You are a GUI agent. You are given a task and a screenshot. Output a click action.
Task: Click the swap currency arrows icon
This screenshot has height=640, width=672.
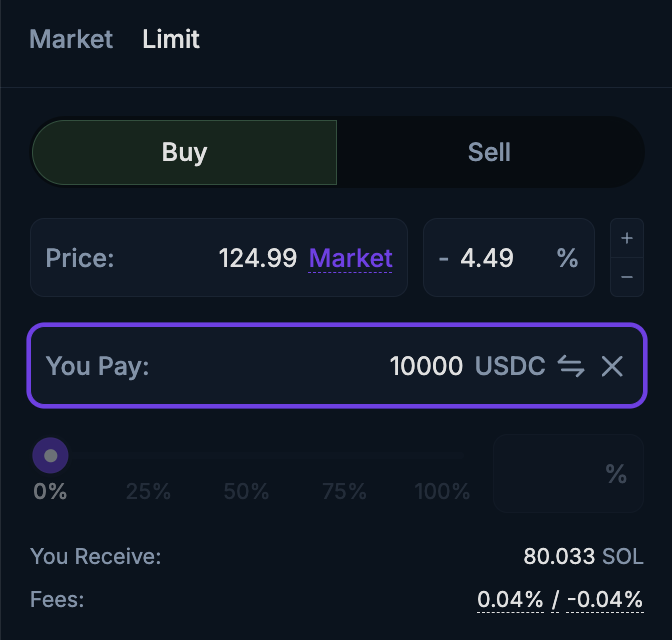571,366
